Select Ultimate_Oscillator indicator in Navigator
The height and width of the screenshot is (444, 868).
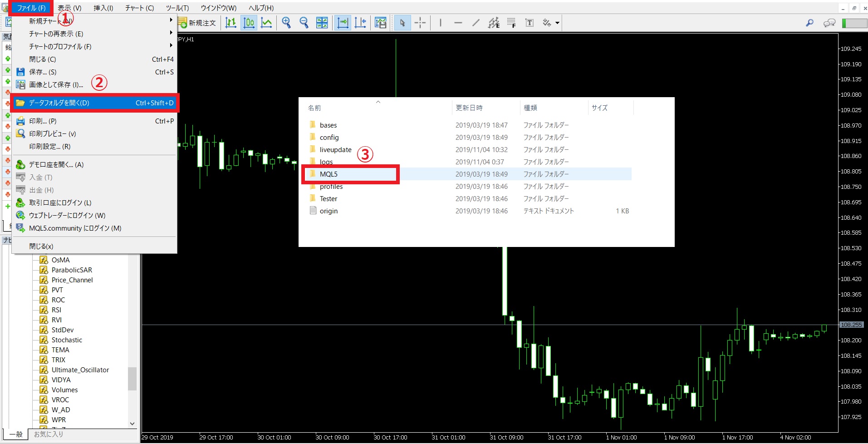(x=80, y=370)
